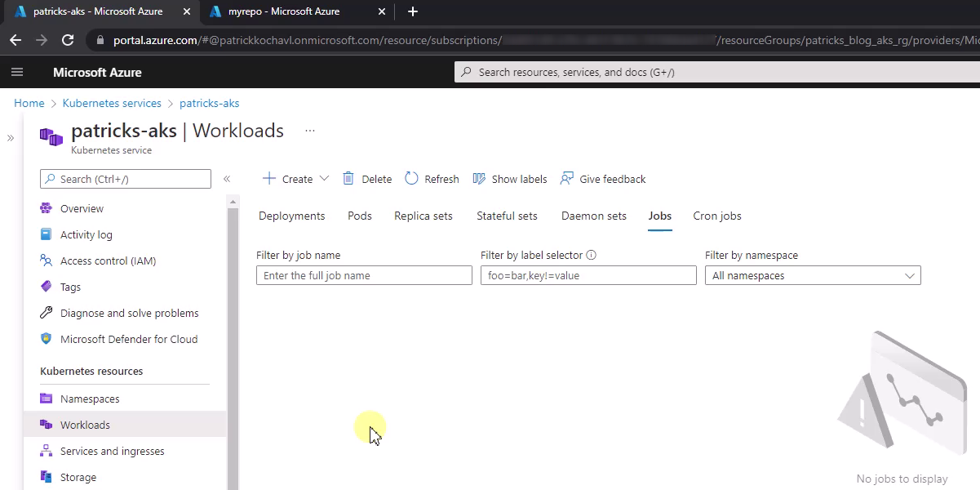Click the Diagnose and solve problems wrench icon

tap(46, 313)
